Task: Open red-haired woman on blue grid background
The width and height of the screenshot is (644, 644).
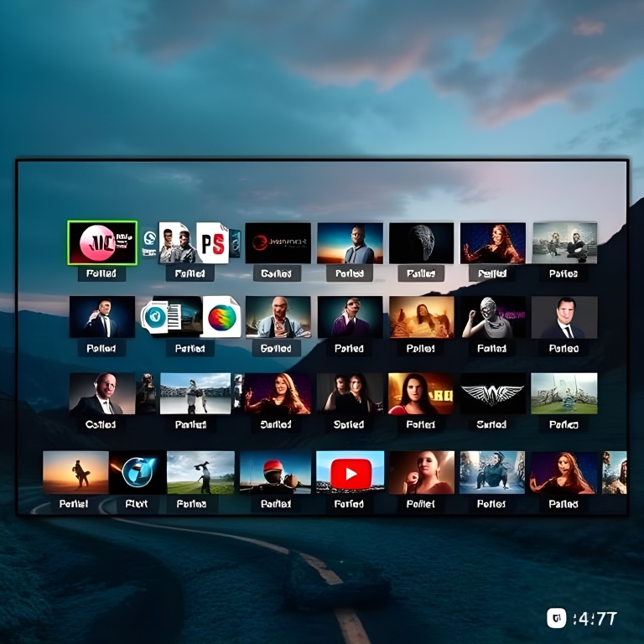Action: [x=493, y=242]
